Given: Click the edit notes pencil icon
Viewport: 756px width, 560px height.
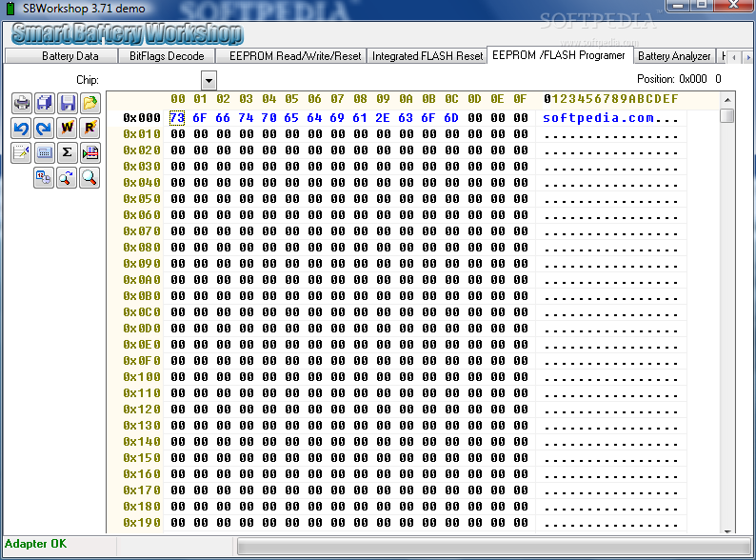Looking at the screenshot, I should [x=22, y=153].
